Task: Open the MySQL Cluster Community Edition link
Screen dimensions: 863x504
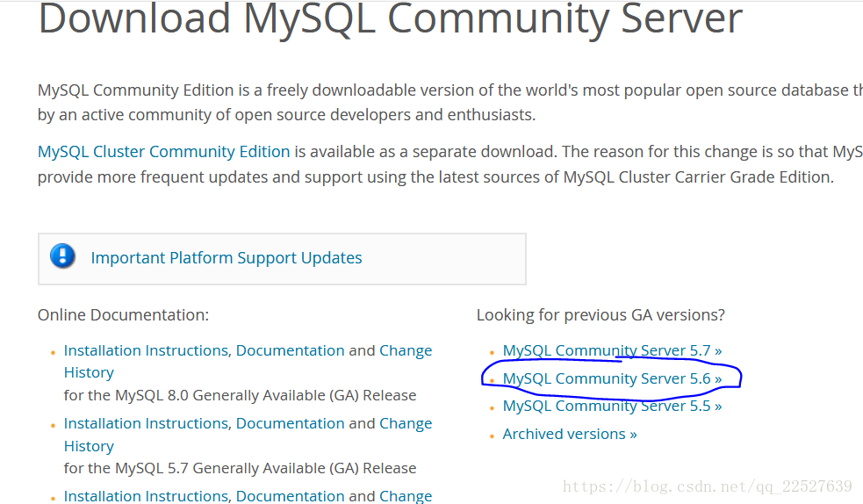Action: 163,152
